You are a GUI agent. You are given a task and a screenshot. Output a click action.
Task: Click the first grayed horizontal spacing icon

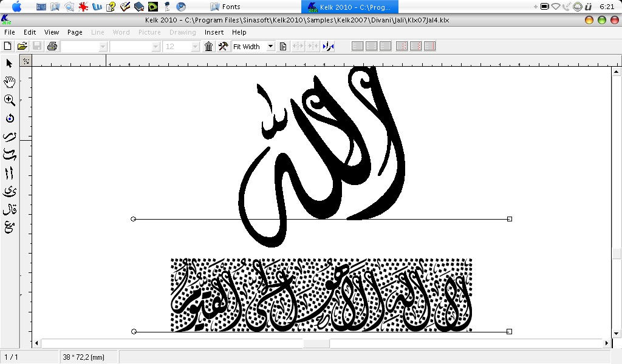click(298, 46)
